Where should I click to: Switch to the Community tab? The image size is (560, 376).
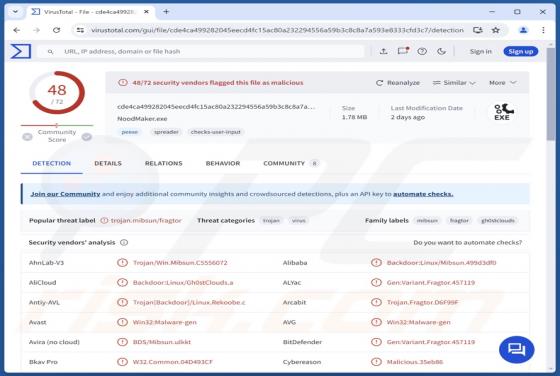[290, 164]
